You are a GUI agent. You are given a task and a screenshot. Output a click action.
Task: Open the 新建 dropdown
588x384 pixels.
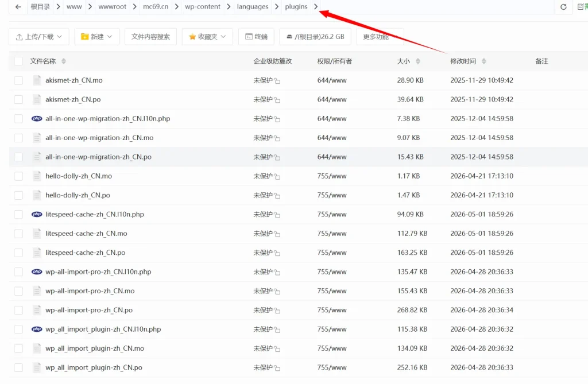click(96, 36)
